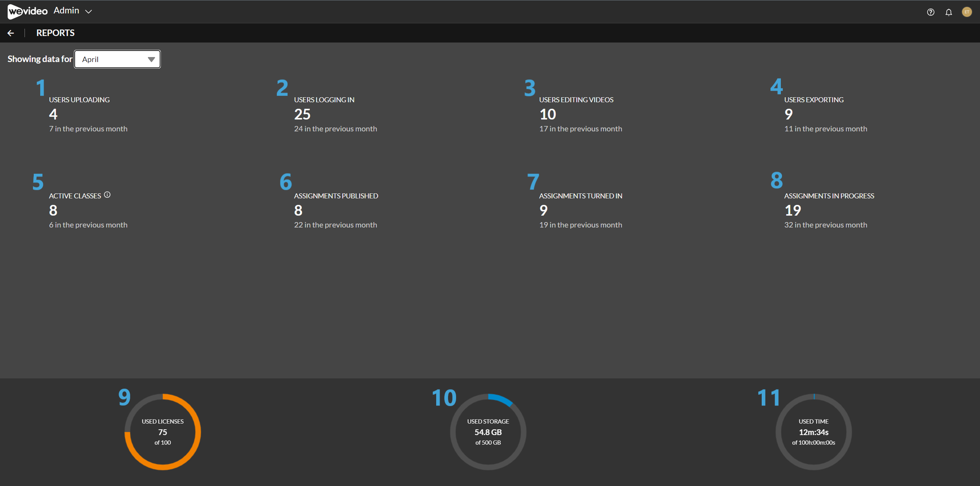Click '19 in the previous month' text
Image resolution: width=980 pixels, height=486 pixels.
click(x=581, y=225)
